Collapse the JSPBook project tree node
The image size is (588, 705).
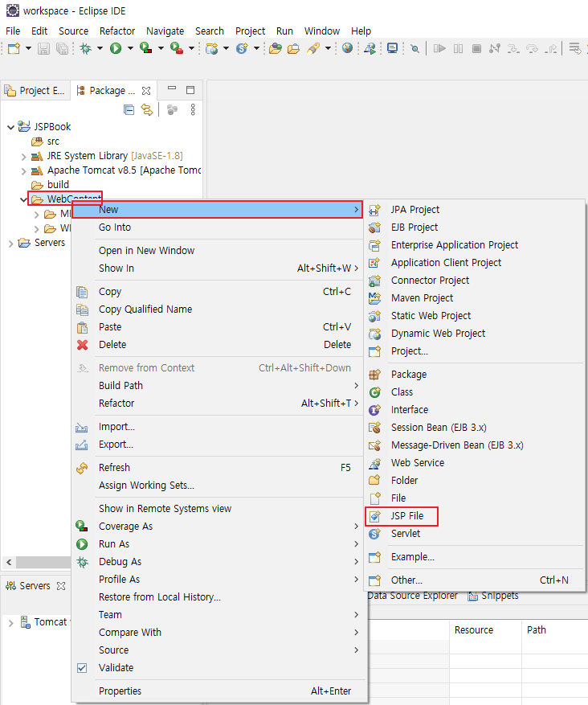[x=10, y=127]
